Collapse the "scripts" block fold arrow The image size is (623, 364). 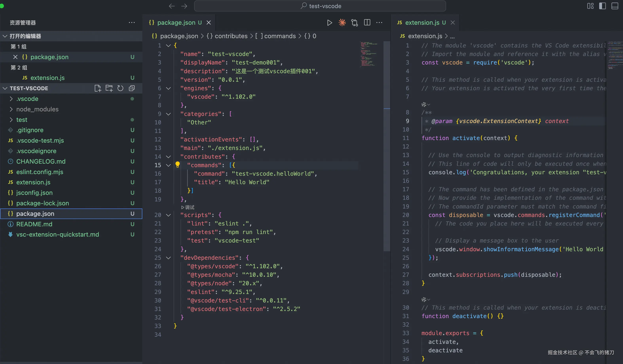168,215
